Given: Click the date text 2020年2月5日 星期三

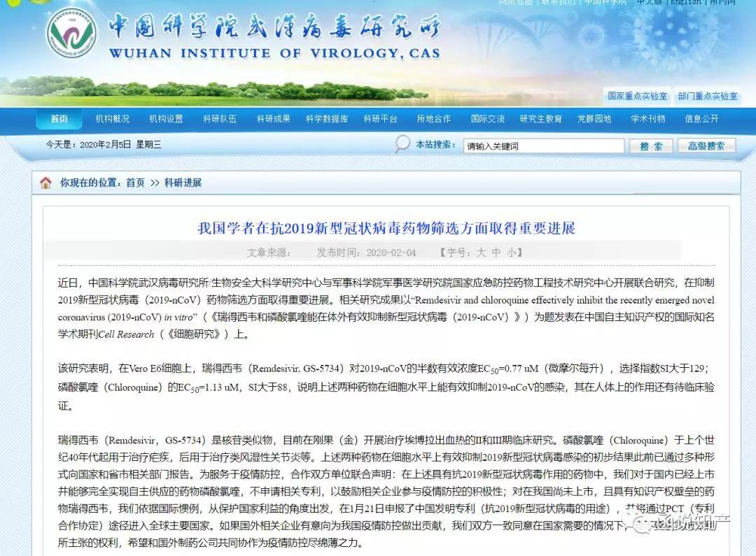Looking at the screenshot, I should [103, 145].
